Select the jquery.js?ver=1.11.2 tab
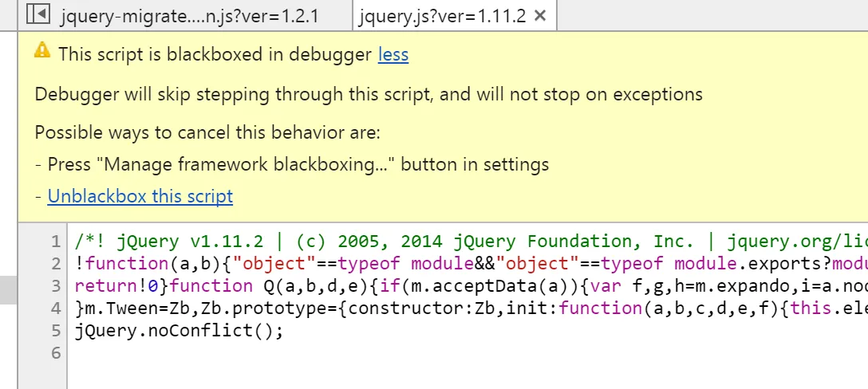Viewport: 868px width, 389px height. (442, 16)
